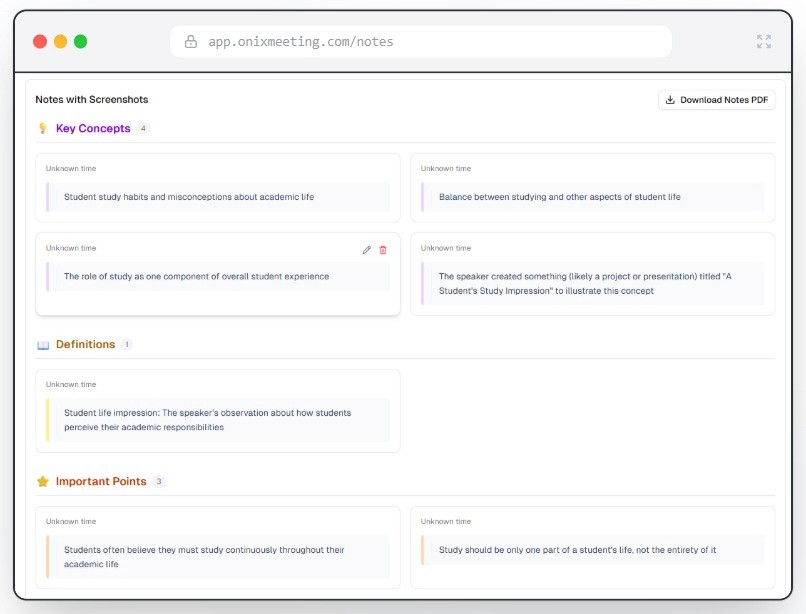Image resolution: width=806 pixels, height=614 pixels.
Task: Click the padlock icon in the address bar
Action: click(191, 41)
